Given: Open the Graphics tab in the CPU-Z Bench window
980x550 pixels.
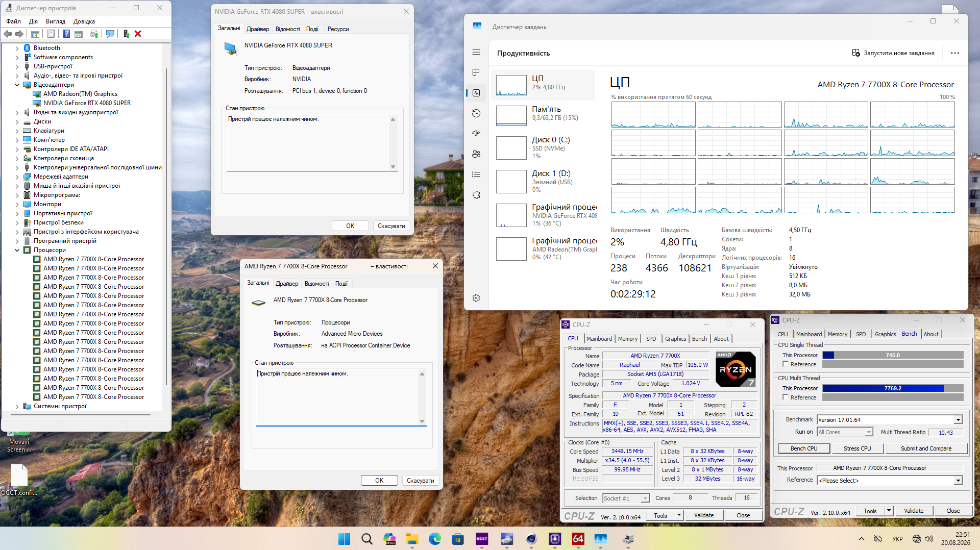Looking at the screenshot, I should (x=885, y=334).
